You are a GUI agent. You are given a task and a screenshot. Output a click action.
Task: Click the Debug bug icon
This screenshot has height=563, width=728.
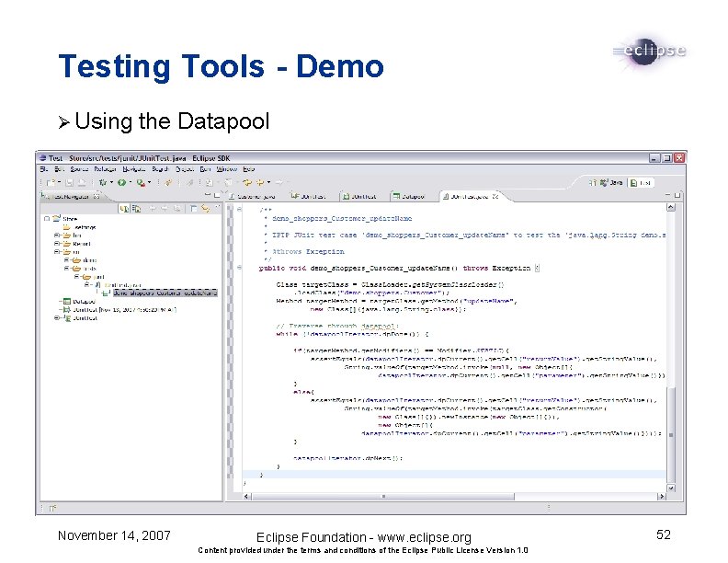[103, 182]
